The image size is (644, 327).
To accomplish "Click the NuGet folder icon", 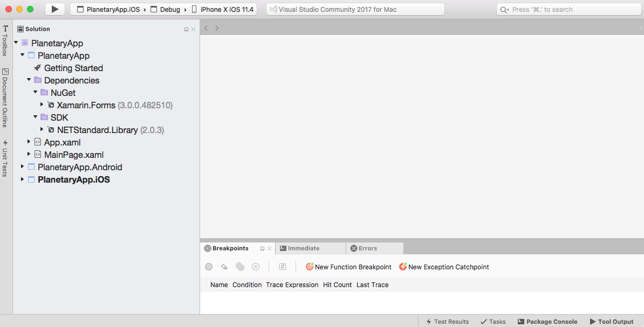I will 44,92.
